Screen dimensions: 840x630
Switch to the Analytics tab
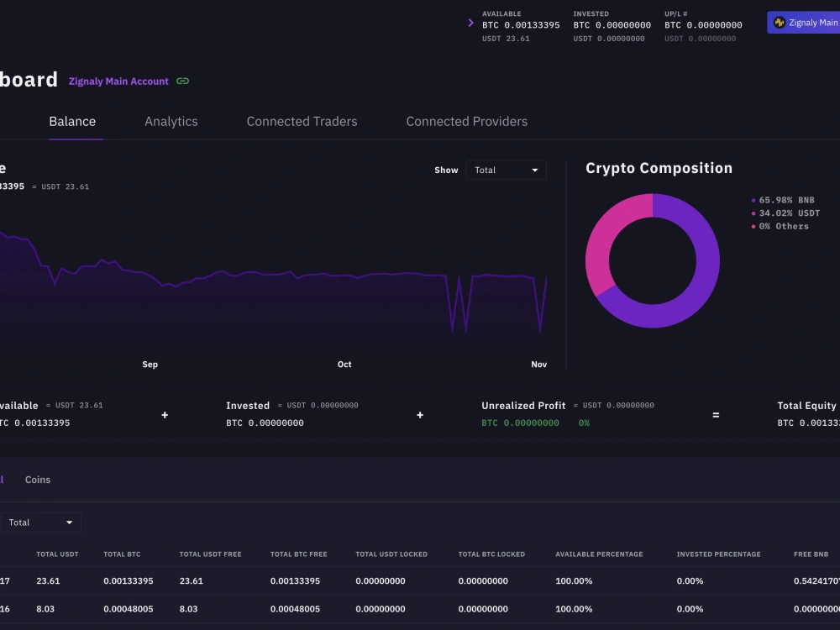click(171, 122)
